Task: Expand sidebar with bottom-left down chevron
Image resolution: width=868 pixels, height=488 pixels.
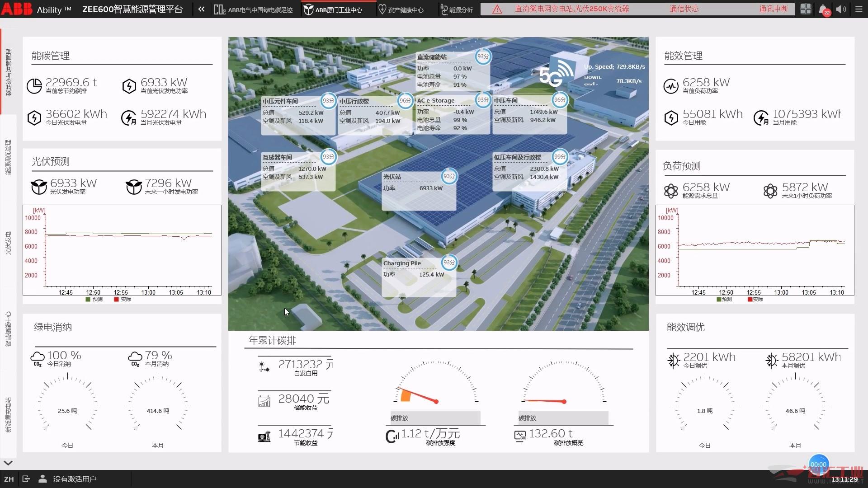Action: (8, 463)
